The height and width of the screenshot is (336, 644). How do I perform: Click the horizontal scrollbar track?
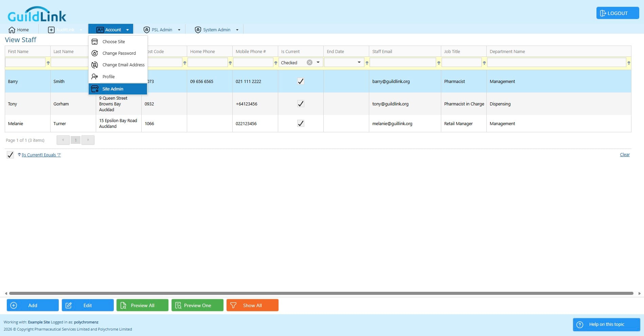(321, 293)
